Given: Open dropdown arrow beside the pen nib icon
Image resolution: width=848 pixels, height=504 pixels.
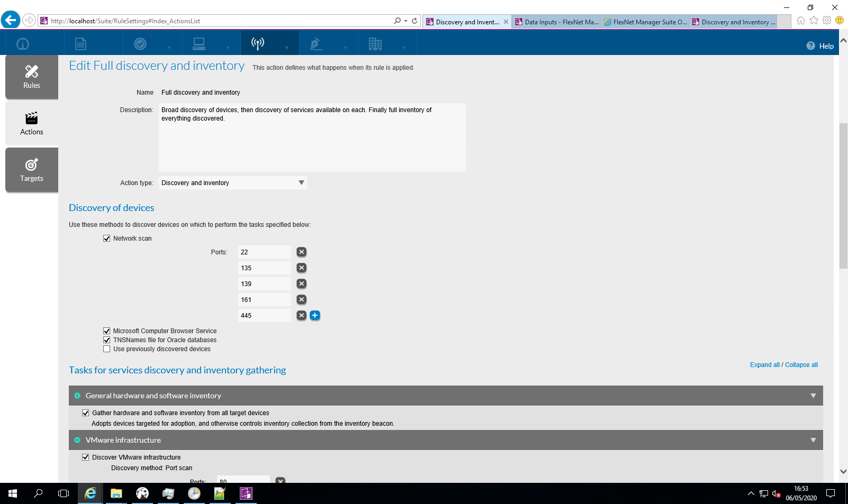Looking at the screenshot, I should pyautogui.click(x=346, y=48).
